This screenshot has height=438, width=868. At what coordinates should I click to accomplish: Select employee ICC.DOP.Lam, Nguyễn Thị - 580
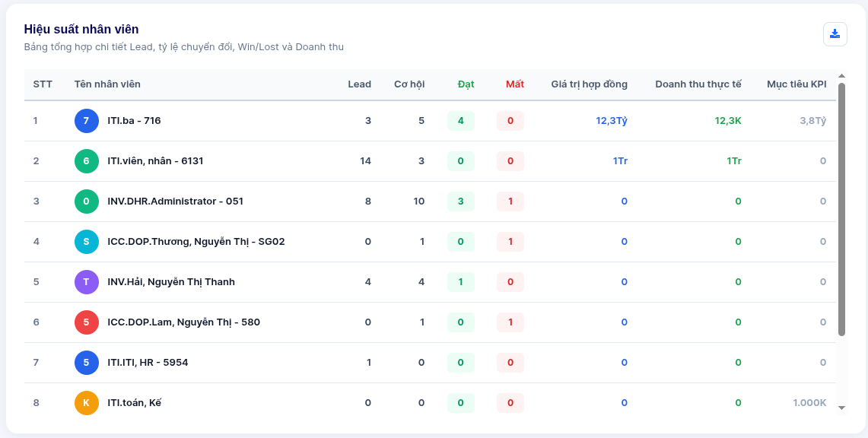point(184,322)
